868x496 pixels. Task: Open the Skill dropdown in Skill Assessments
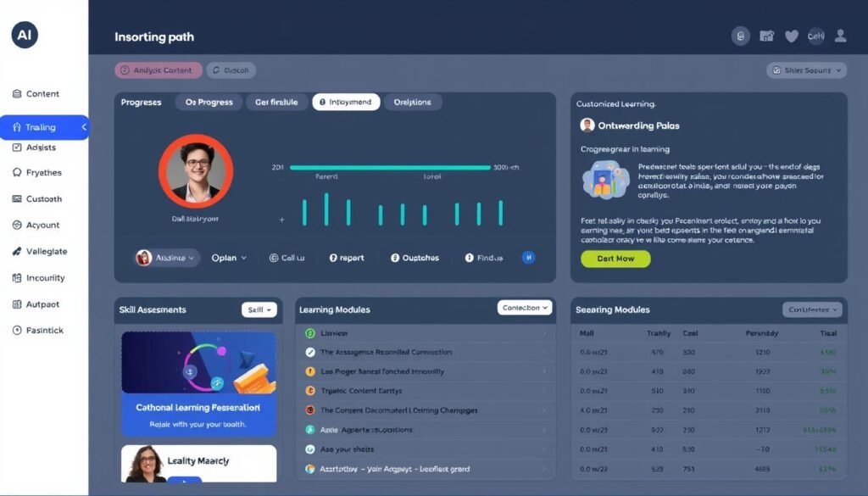(259, 309)
